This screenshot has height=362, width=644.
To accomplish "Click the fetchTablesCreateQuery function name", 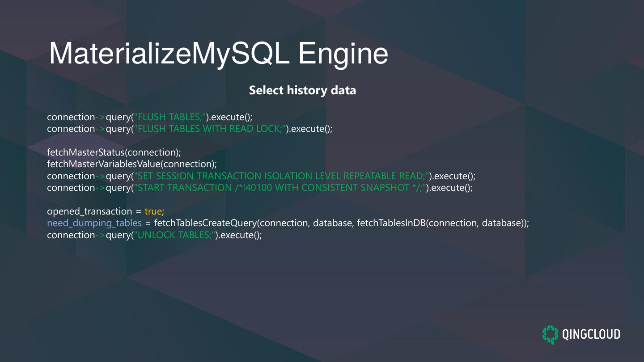I will coord(206,223).
